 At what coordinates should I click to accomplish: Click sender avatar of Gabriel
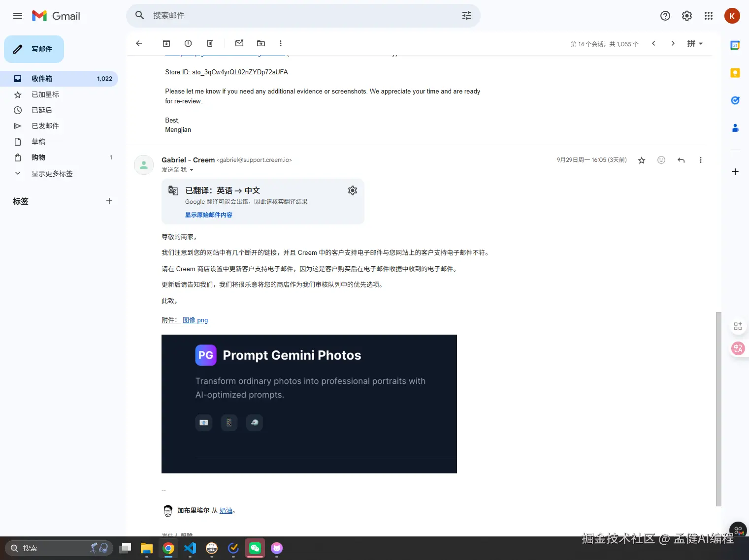(144, 165)
